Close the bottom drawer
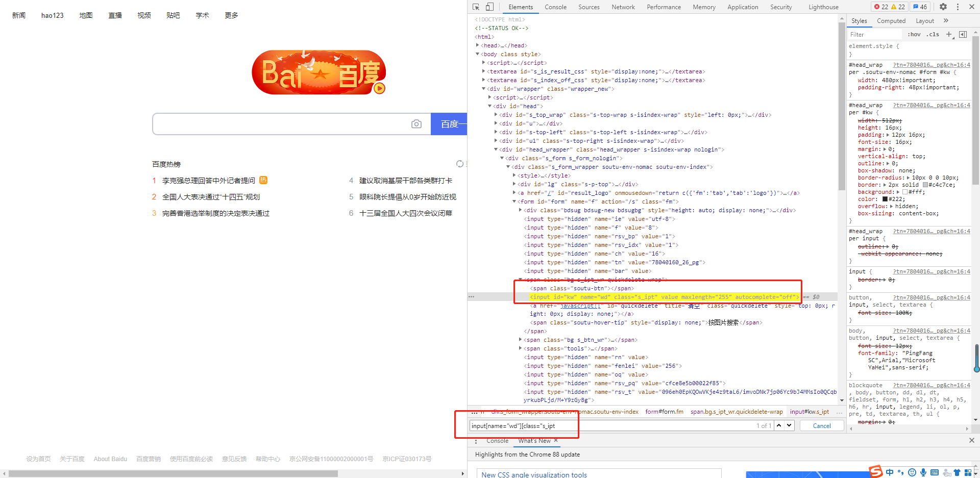This screenshot has height=478, width=980. 971,440
